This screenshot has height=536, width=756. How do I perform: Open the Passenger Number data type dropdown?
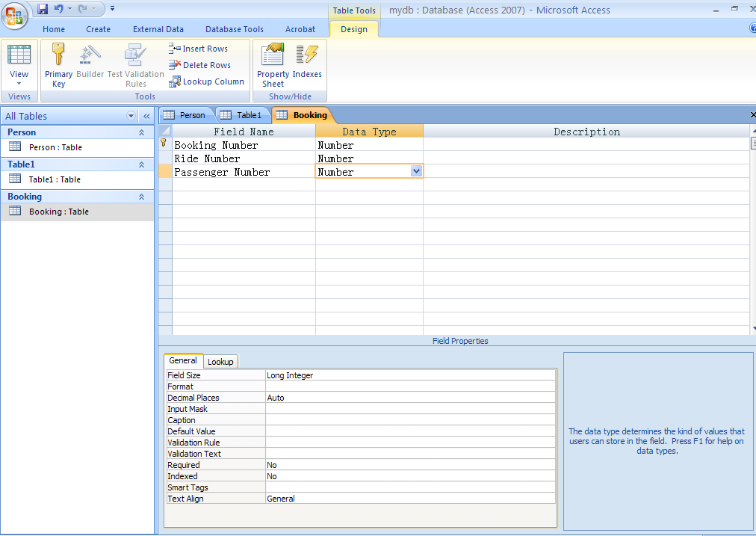pyautogui.click(x=416, y=171)
